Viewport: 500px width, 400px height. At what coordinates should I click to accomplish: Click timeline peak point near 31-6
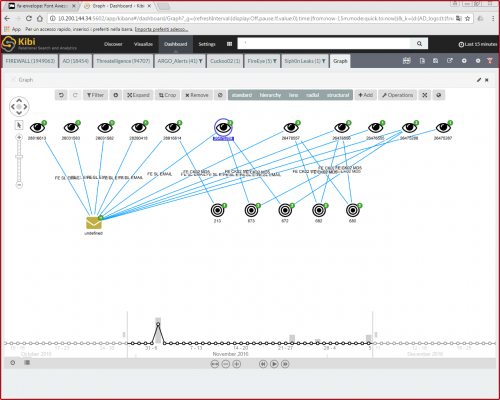click(x=158, y=324)
